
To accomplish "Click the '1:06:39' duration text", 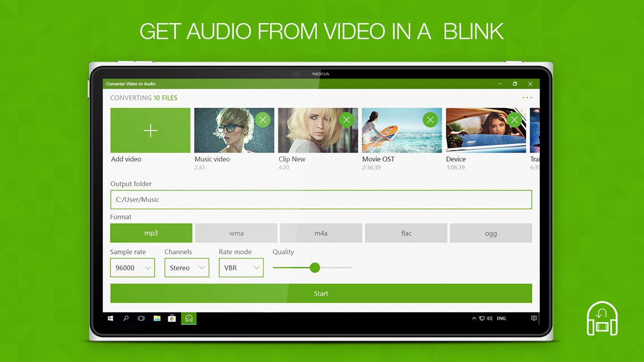I will [x=455, y=168].
